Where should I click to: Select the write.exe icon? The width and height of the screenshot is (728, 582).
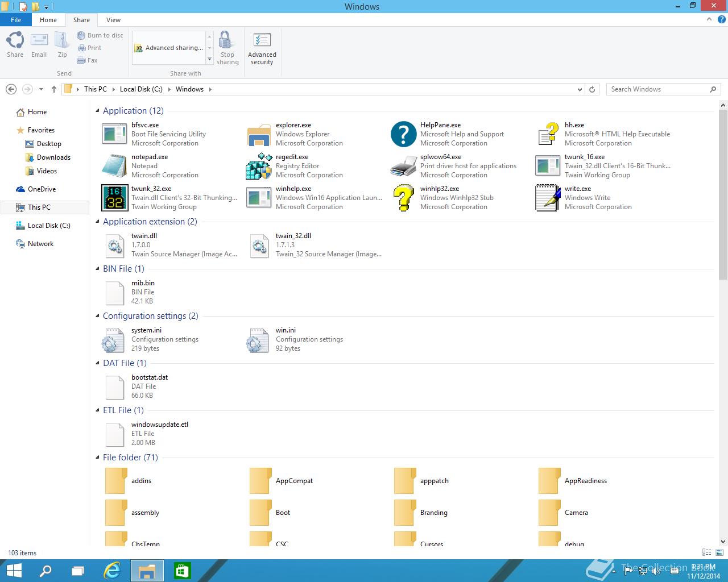548,198
